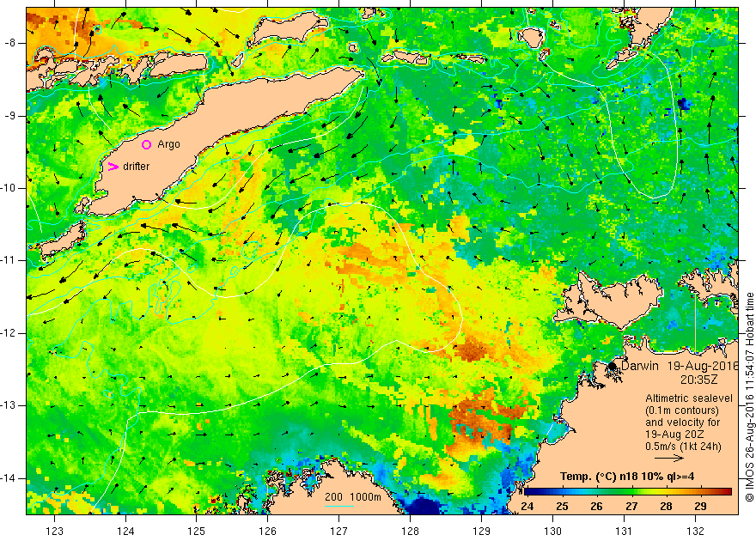
Task: Click longitude axis label '126'
Action: pyautogui.click(x=267, y=532)
